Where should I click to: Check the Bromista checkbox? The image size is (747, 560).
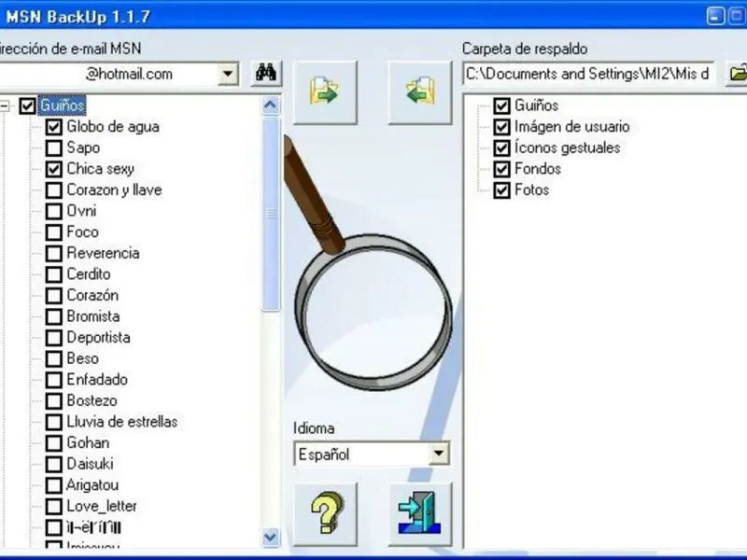[x=54, y=316]
